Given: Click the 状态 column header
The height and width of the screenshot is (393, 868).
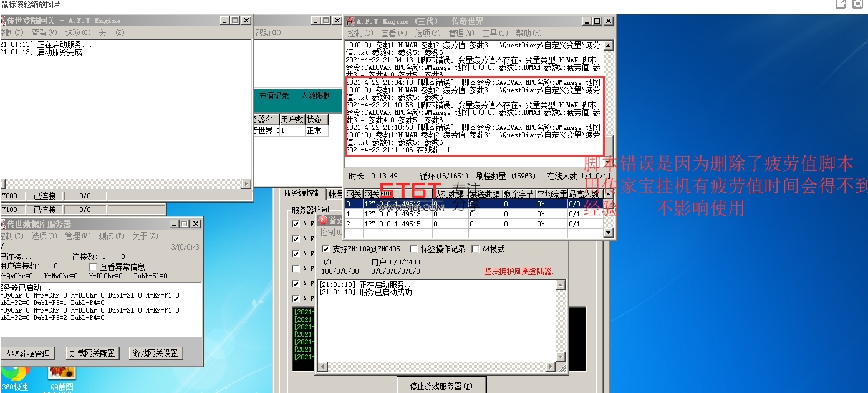Looking at the screenshot, I should click(317, 119).
